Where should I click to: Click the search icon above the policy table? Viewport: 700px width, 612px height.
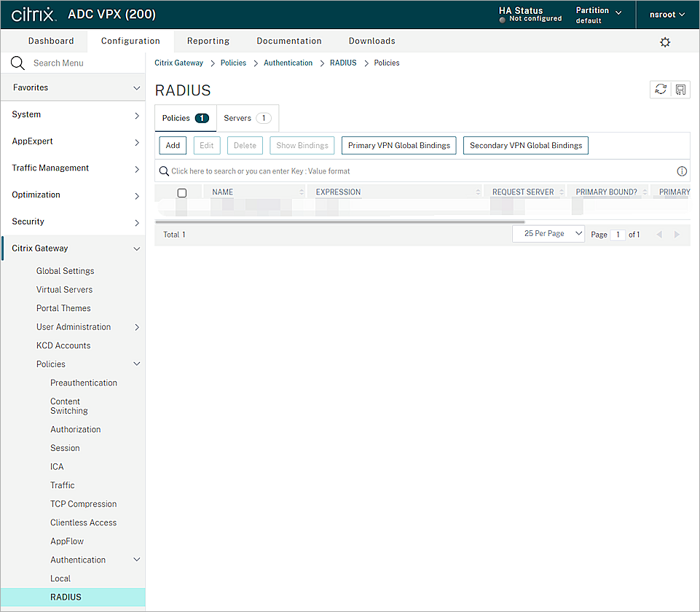coord(164,170)
